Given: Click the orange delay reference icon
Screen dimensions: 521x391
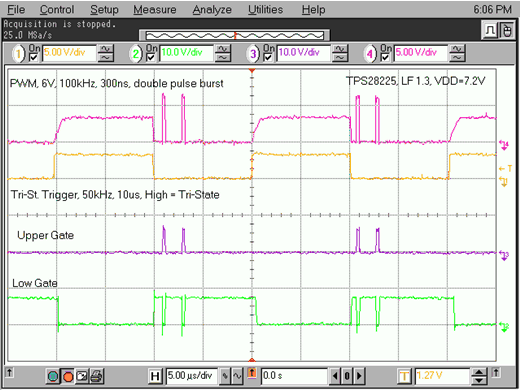Looking at the screenshot, I should point(252,373).
